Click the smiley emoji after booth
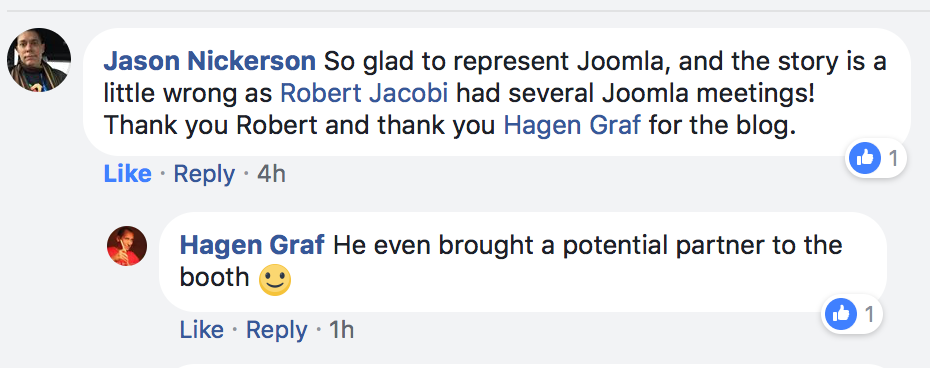This screenshot has width=930, height=368. 275,279
